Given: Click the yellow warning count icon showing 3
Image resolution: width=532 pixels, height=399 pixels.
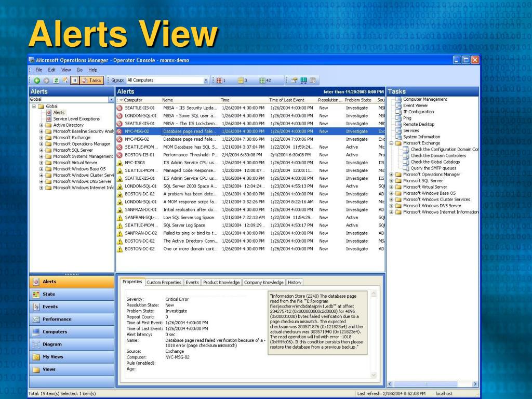Looking at the screenshot, I should (x=240, y=81).
